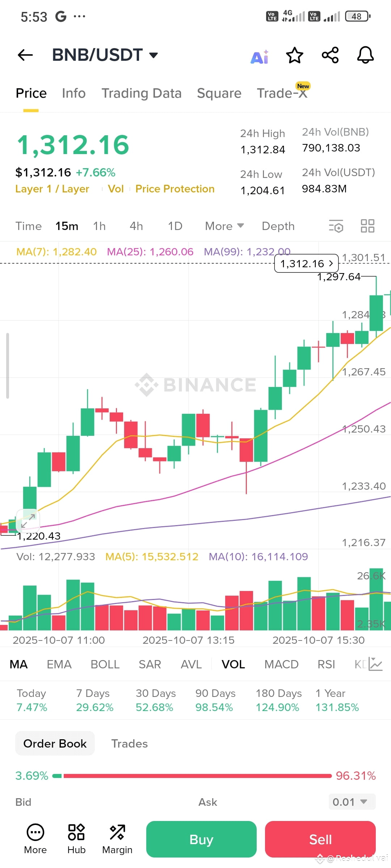Tap the MA(7): 1,282.40 label
The width and height of the screenshot is (391, 868).
pyautogui.click(x=56, y=252)
